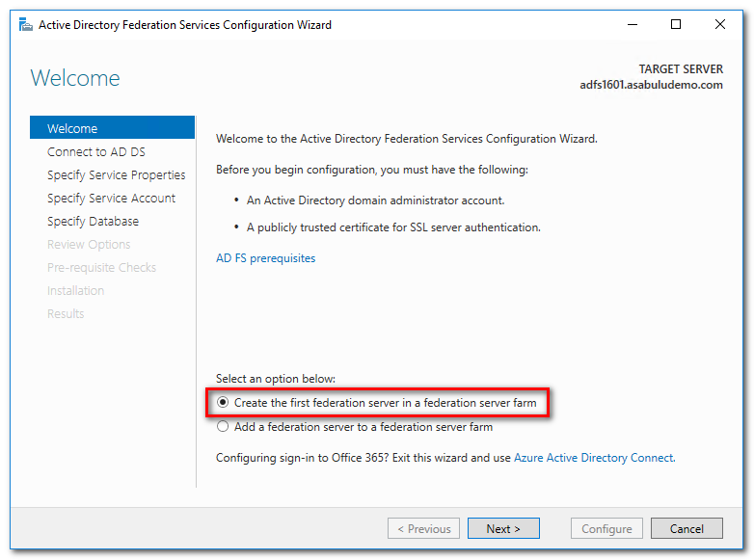The image size is (754, 560).
Task: Open the Azure Active Directory Connect link
Action: 594,458
